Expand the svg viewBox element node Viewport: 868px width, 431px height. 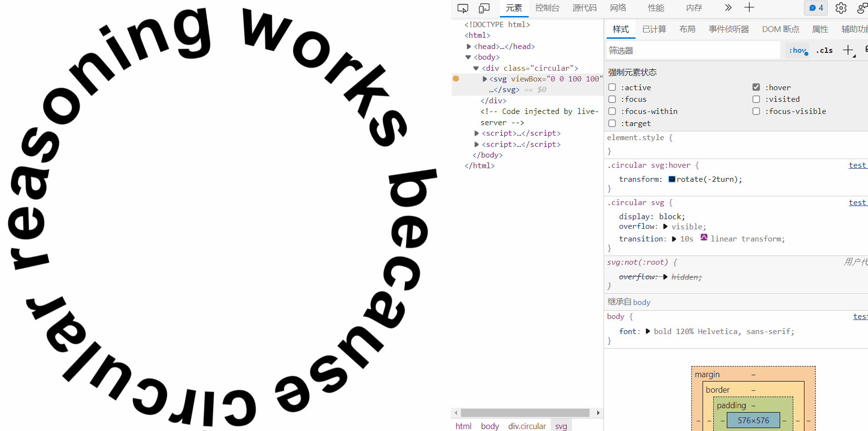485,79
